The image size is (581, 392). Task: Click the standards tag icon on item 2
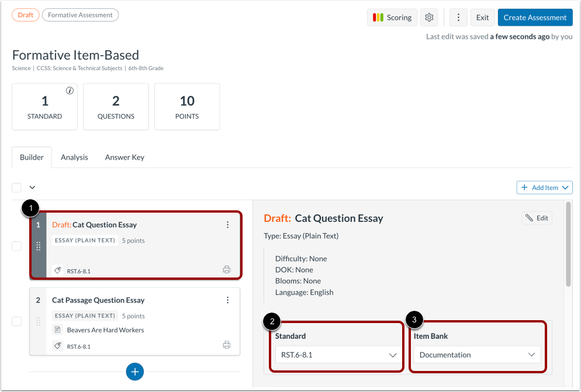tap(57, 346)
